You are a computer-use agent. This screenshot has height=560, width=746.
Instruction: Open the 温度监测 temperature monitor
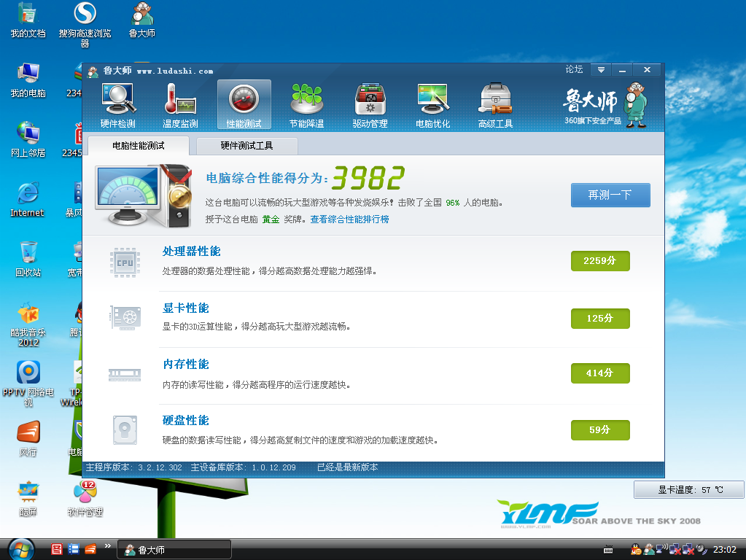[x=180, y=106]
